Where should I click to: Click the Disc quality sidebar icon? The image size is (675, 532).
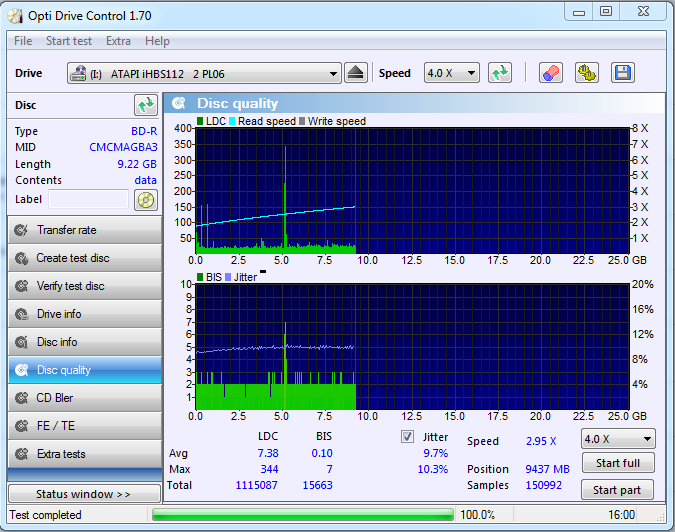coord(21,370)
